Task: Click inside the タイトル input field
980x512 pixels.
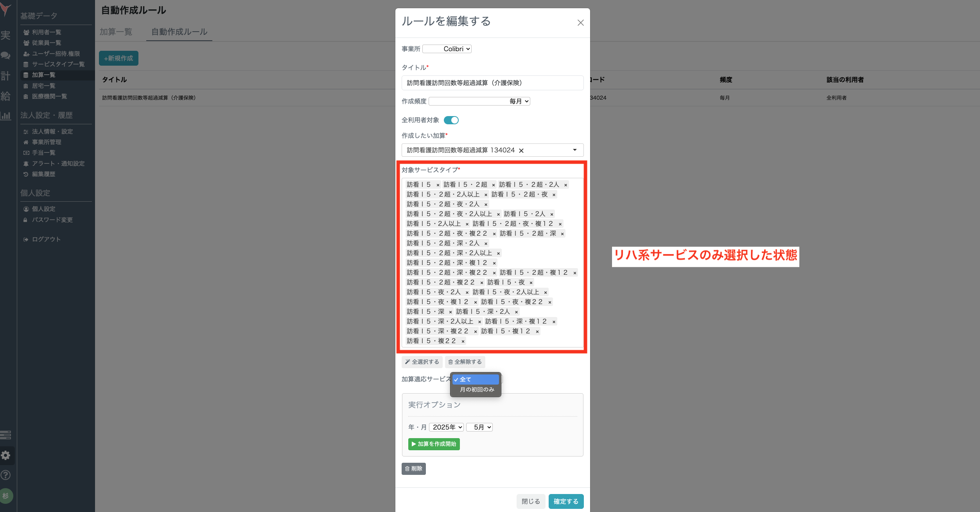Action: tap(492, 82)
